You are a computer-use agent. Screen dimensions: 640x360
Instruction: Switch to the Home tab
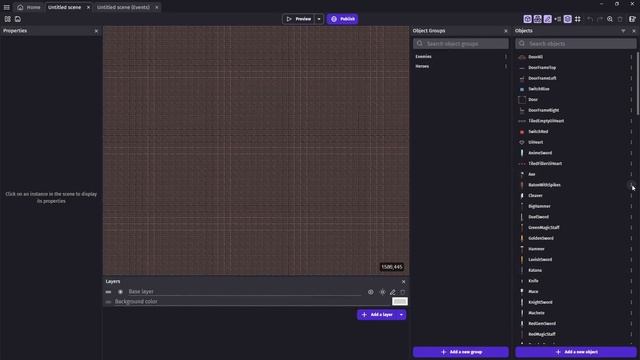pos(29,7)
